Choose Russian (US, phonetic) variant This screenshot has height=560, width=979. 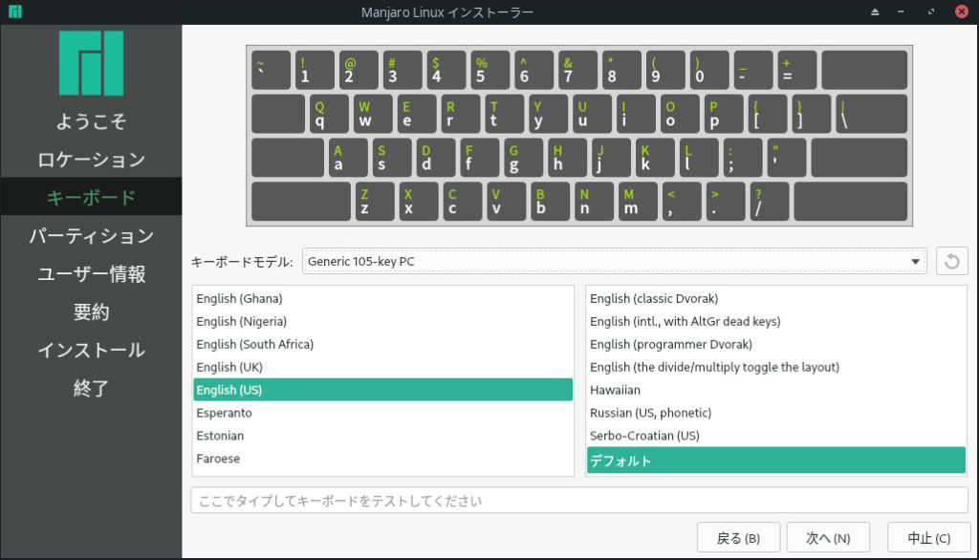(x=650, y=413)
